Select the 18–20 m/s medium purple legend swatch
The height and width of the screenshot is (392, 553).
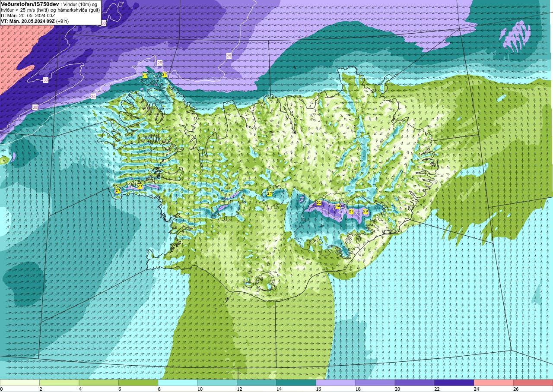tap(375, 383)
